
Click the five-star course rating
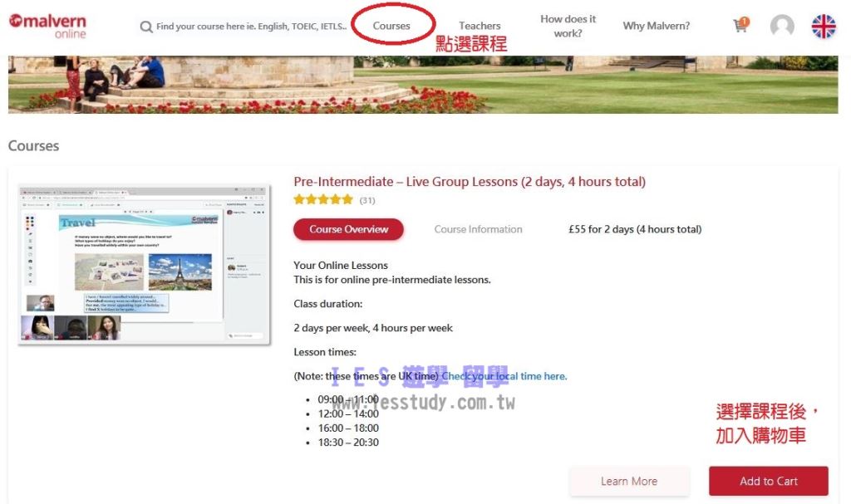(x=323, y=199)
